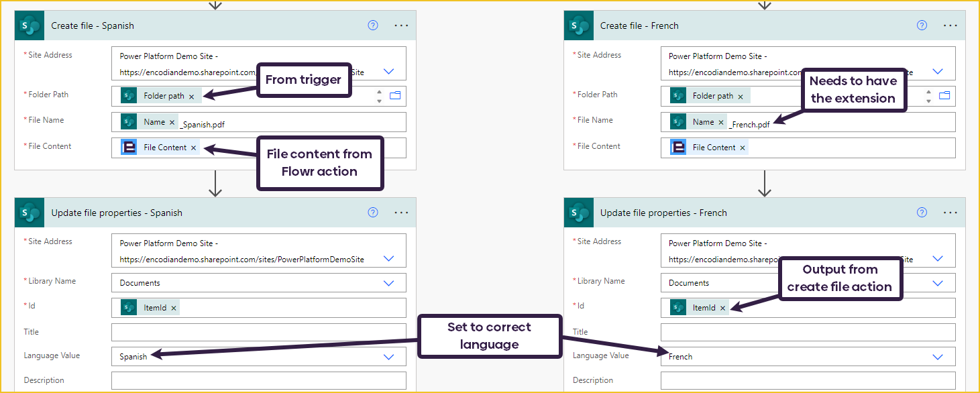Click Title field in Update file properties - French

(808, 332)
